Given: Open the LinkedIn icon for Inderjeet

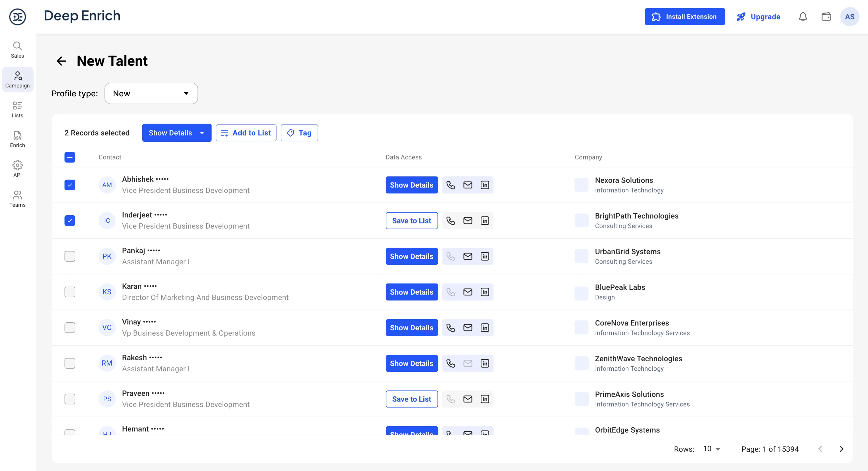Looking at the screenshot, I should 485,220.
